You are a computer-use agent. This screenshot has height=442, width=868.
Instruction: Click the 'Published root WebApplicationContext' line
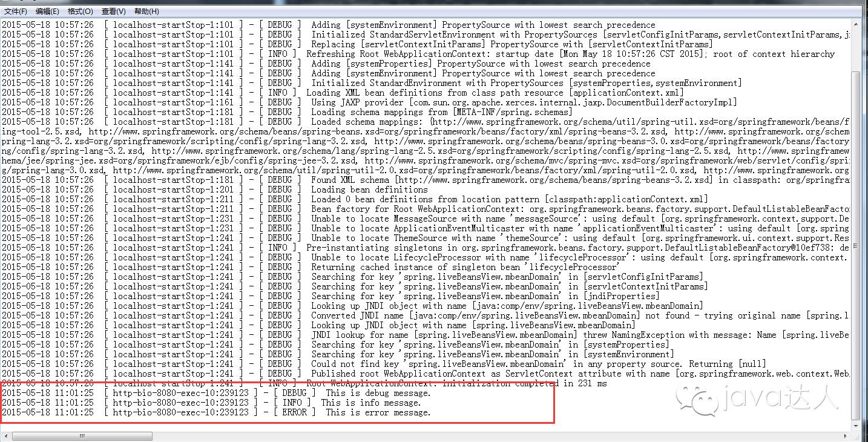pyautogui.click(x=426, y=374)
